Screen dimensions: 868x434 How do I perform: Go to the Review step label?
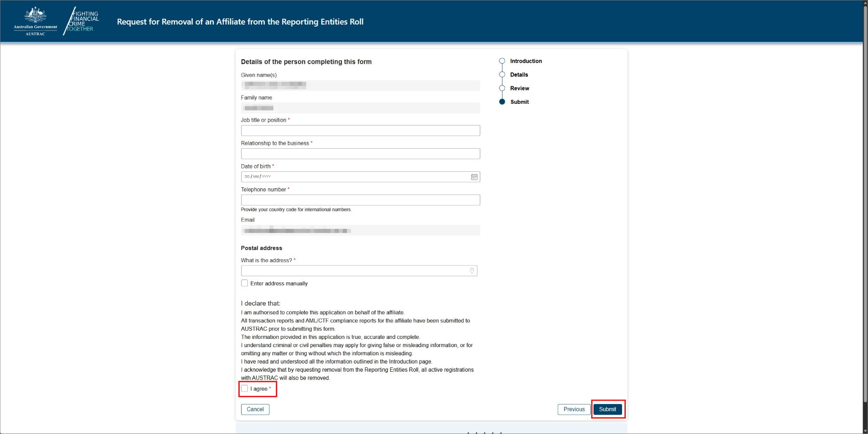[519, 88]
